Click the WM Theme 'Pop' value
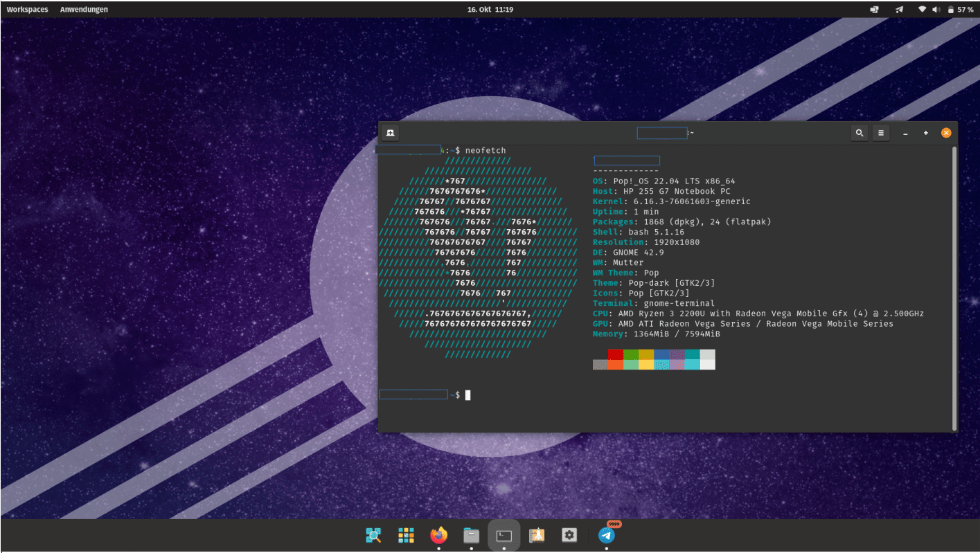 pos(651,273)
